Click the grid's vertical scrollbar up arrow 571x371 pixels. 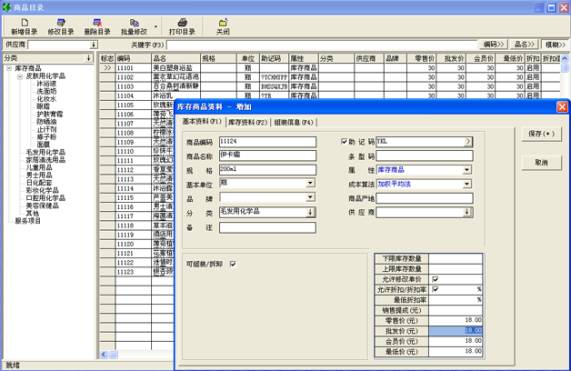pyautogui.click(x=565, y=58)
